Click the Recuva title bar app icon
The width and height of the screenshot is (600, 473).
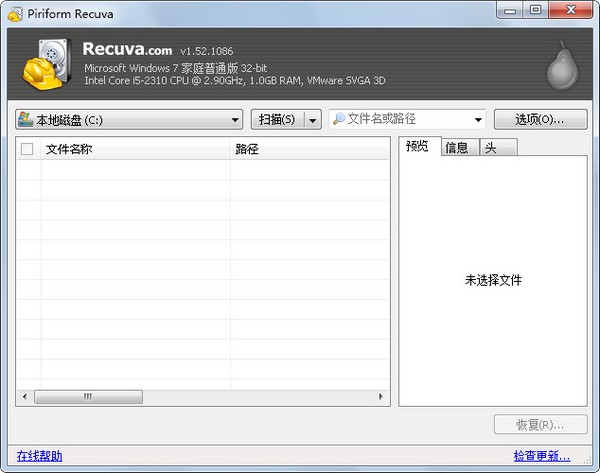pos(14,11)
